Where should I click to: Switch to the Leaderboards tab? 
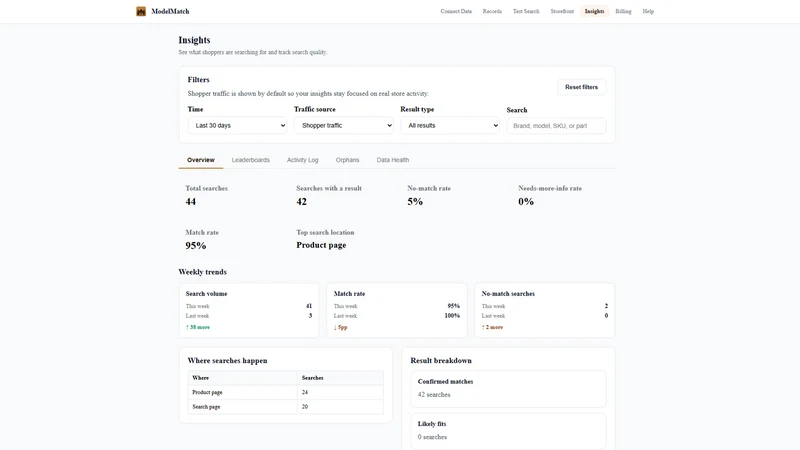[x=251, y=160]
